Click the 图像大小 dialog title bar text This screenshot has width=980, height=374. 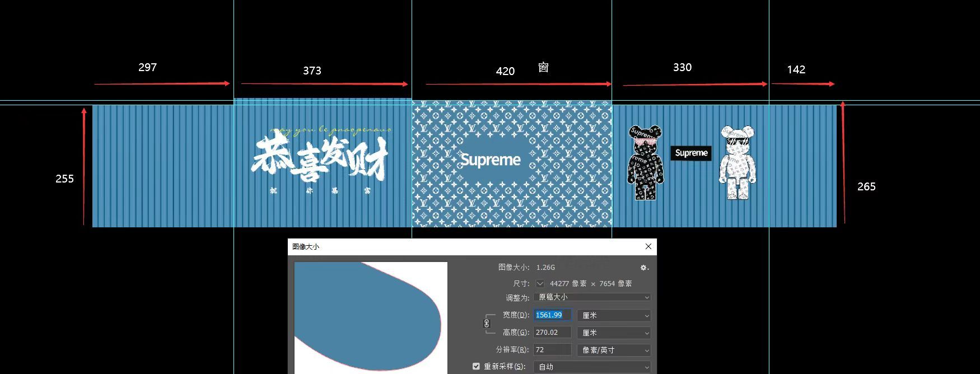tap(306, 246)
